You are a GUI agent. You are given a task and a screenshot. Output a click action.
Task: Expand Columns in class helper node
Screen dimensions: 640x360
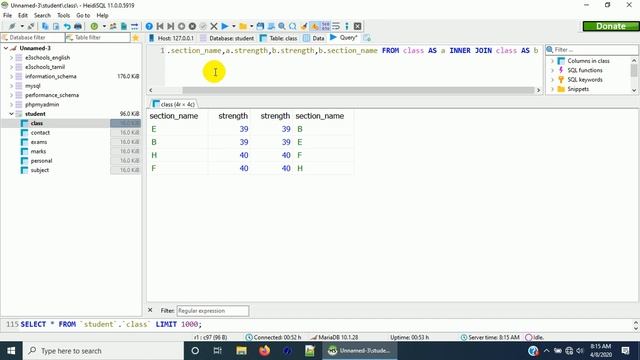[553, 61]
